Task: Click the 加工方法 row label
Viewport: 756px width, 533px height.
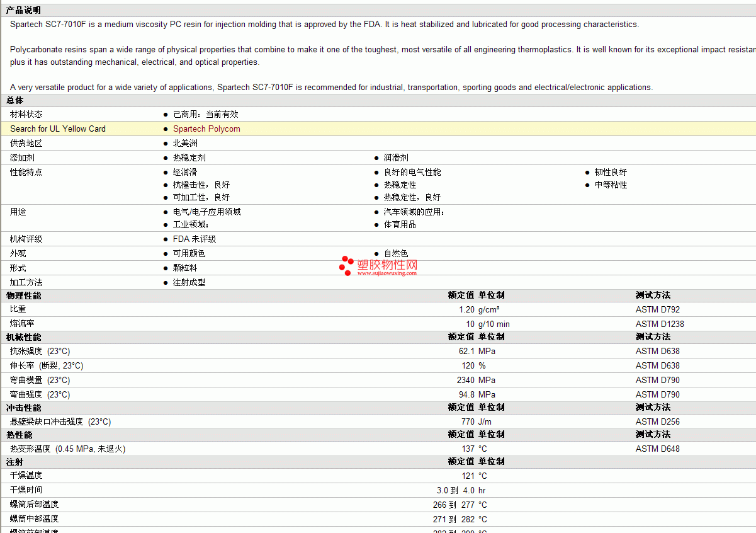Action: [26, 282]
